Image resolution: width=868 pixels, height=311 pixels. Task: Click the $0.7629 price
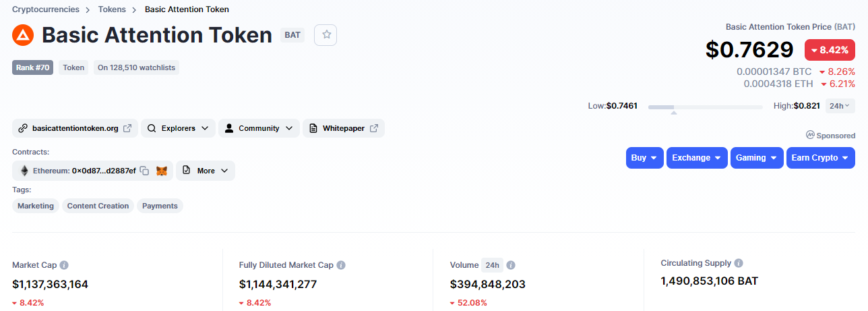coord(749,50)
